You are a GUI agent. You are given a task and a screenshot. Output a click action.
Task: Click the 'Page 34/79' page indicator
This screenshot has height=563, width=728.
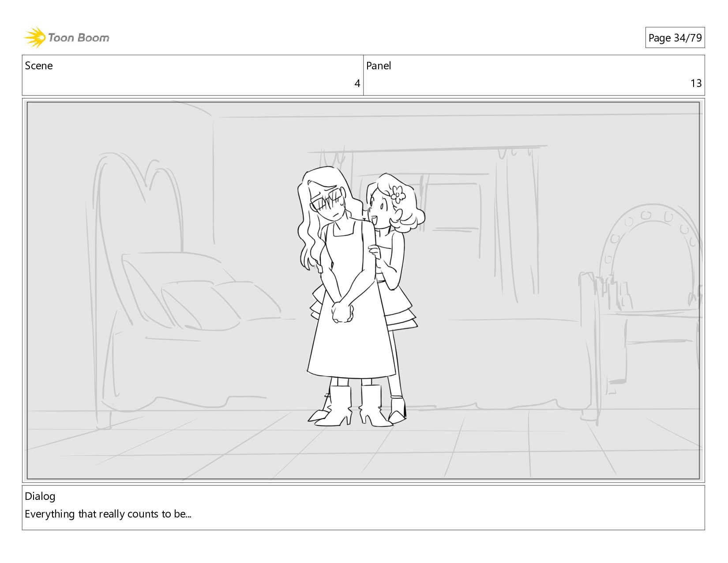click(675, 38)
